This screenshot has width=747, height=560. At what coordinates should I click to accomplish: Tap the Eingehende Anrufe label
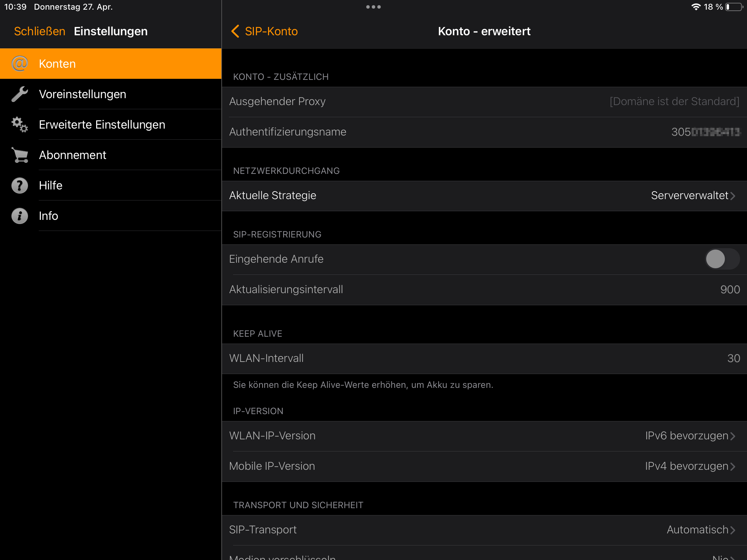click(276, 259)
